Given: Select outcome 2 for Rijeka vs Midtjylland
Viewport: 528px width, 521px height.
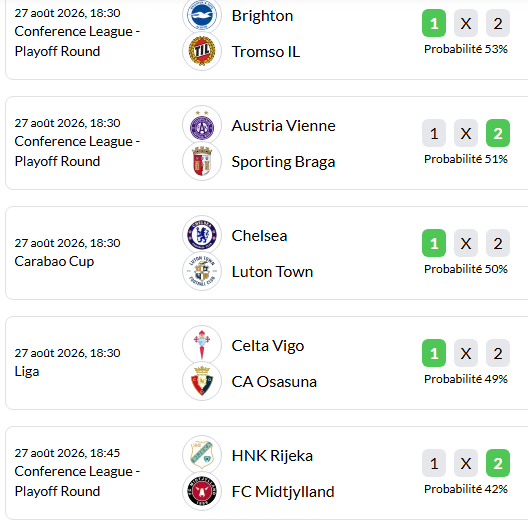Looking at the screenshot, I should point(498,463).
